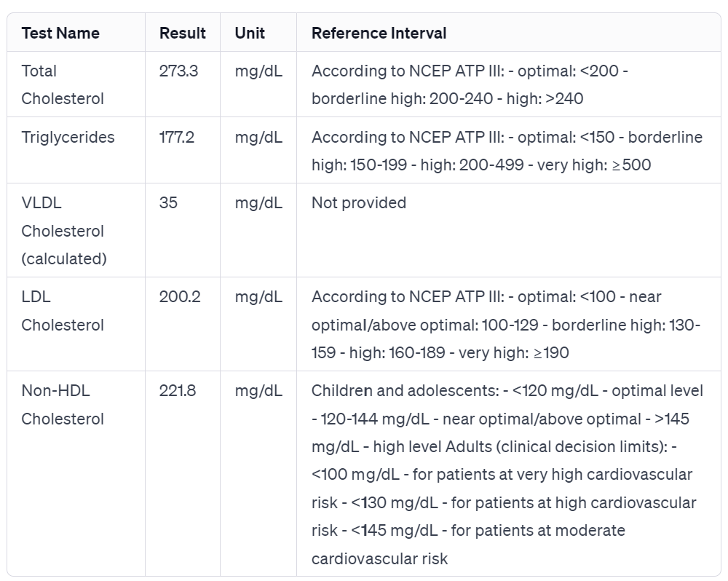Click the Result column header
Screen dimensions: 728x581
click(x=183, y=33)
